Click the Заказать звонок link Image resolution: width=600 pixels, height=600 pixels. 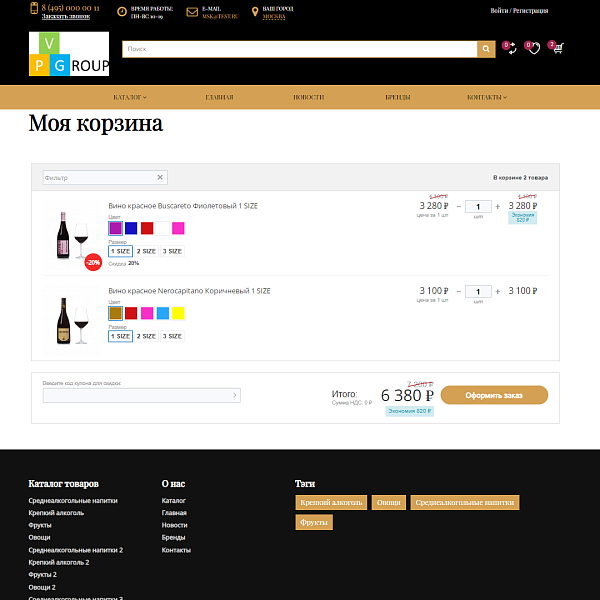tap(65, 17)
